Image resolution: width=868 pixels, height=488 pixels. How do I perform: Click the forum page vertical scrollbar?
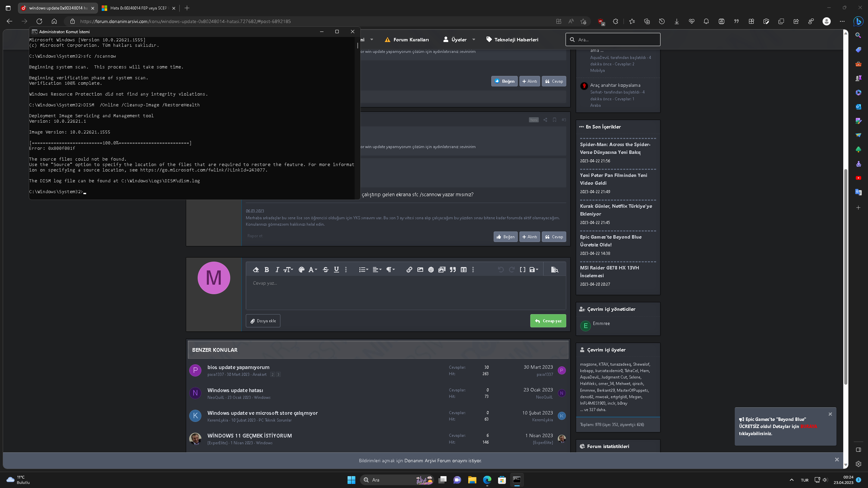point(846,276)
